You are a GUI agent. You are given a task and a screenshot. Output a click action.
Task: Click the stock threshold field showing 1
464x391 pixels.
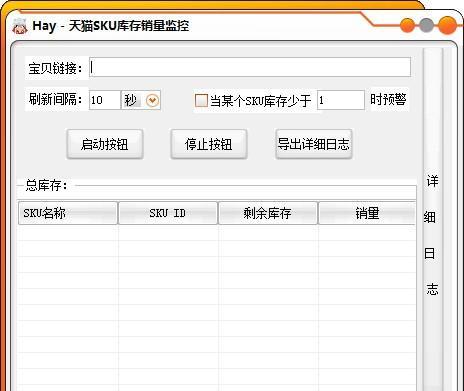341,100
